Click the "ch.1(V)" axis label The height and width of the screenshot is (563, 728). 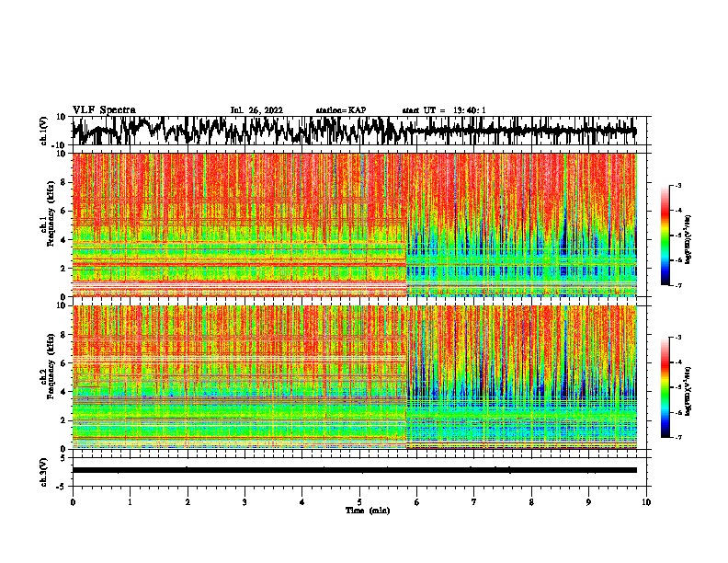click(x=44, y=131)
